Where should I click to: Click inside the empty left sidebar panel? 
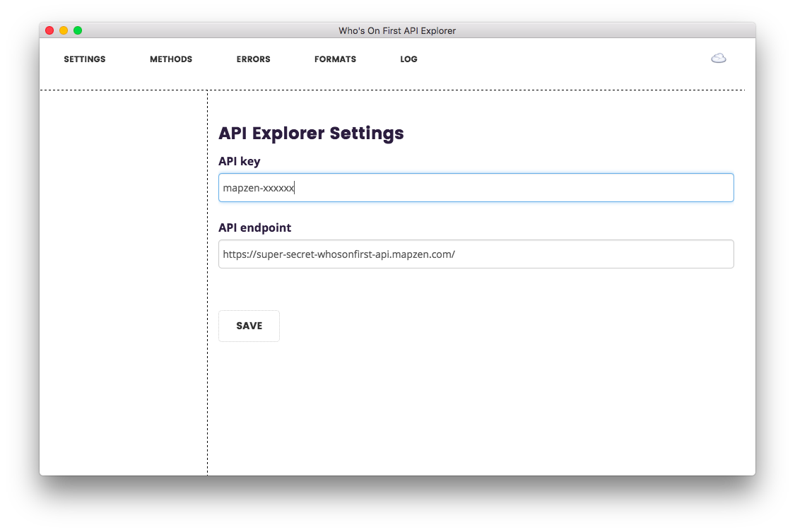(x=123, y=282)
